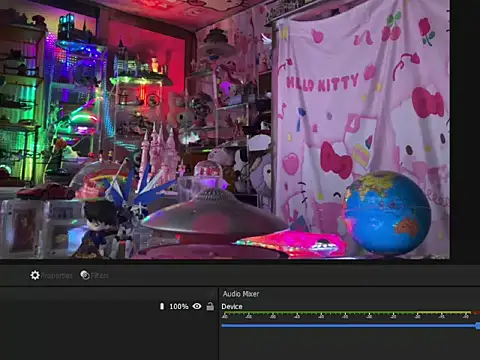Click the 100% value in the source row
The width and height of the screenshot is (480, 360).
tap(179, 306)
